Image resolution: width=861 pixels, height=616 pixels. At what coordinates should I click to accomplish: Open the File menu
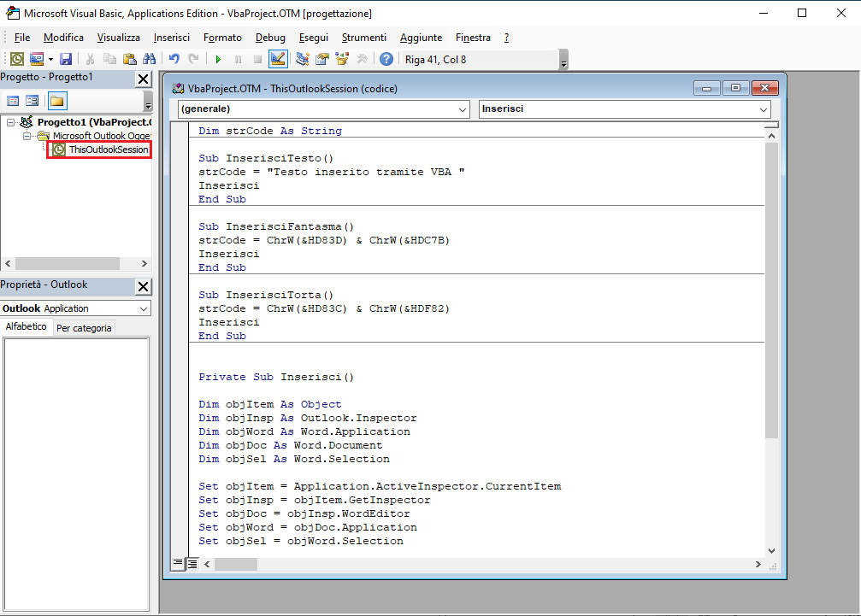tap(22, 38)
